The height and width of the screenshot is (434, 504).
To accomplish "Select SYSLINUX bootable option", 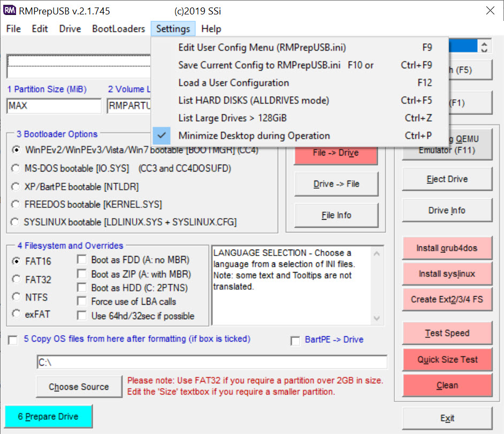I will pyautogui.click(x=15, y=222).
